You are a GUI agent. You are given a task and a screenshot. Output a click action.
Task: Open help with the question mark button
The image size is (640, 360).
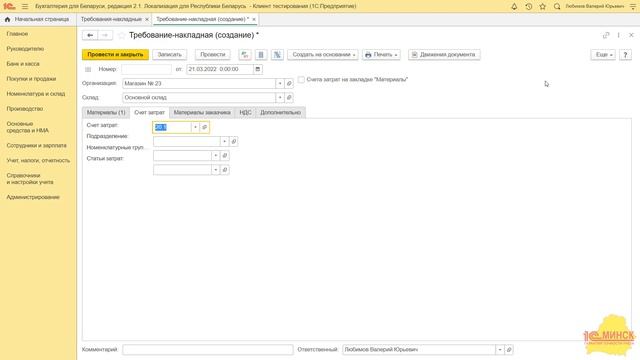click(x=625, y=55)
